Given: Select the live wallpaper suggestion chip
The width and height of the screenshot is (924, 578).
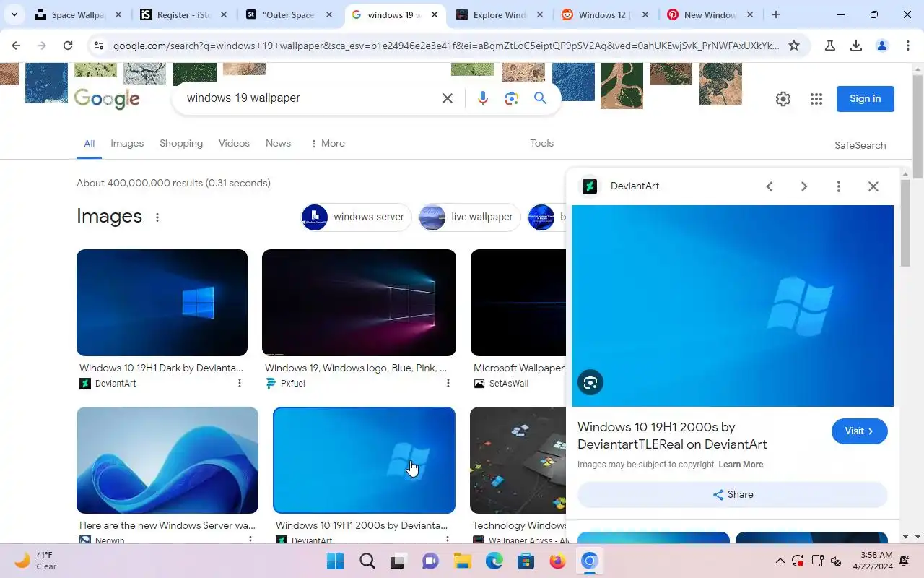Looking at the screenshot, I should (x=469, y=217).
